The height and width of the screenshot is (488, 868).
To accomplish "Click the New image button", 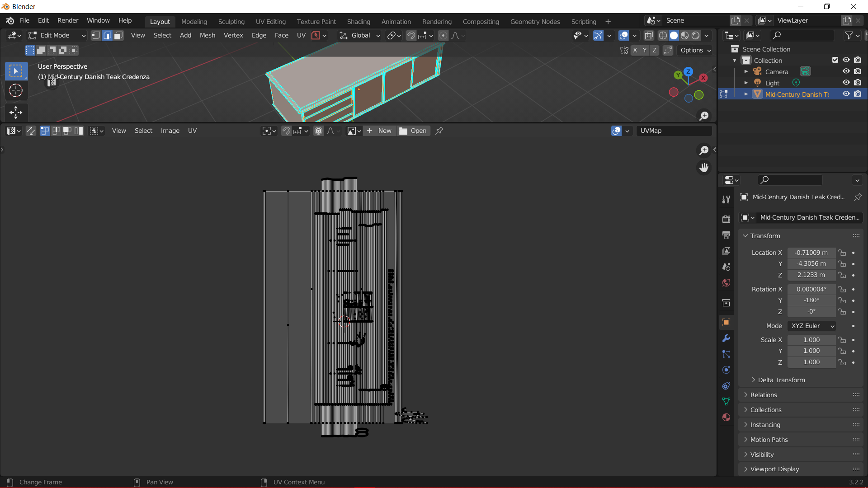I will coord(379,131).
